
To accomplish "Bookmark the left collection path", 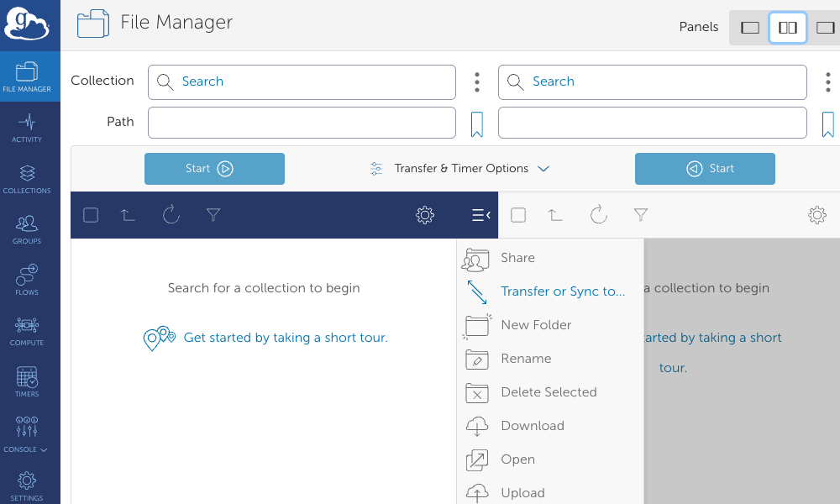I will click(x=476, y=123).
